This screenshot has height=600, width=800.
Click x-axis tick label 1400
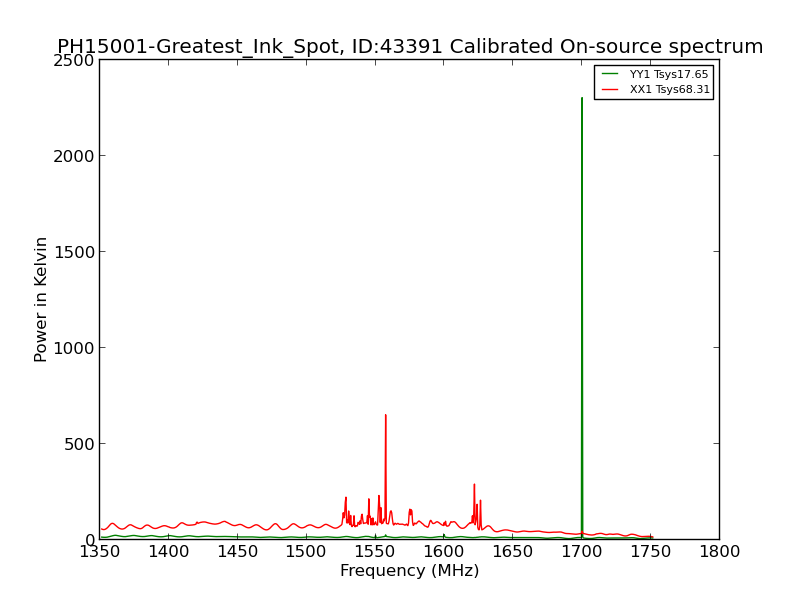(169, 552)
